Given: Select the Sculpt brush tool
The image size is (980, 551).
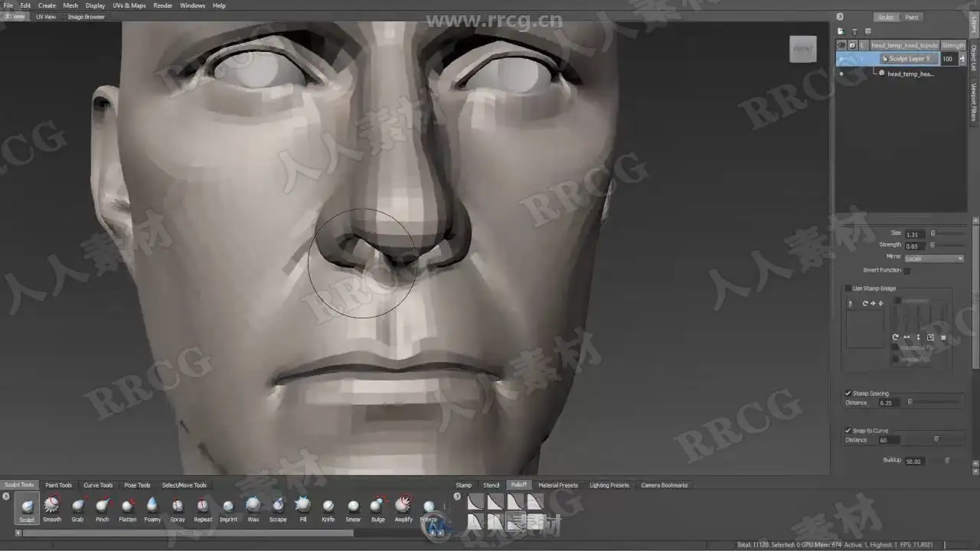Looking at the screenshot, I should (x=27, y=508).
